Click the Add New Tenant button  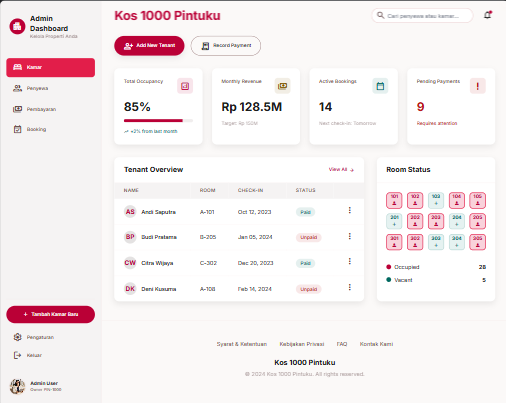tap(149, 46)
